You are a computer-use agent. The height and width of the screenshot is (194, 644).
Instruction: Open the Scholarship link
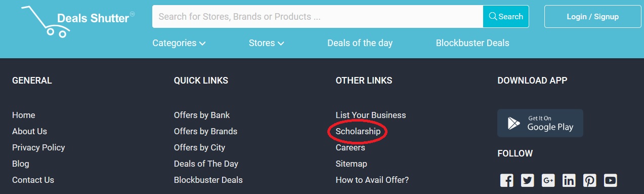(x=358, y=131)
